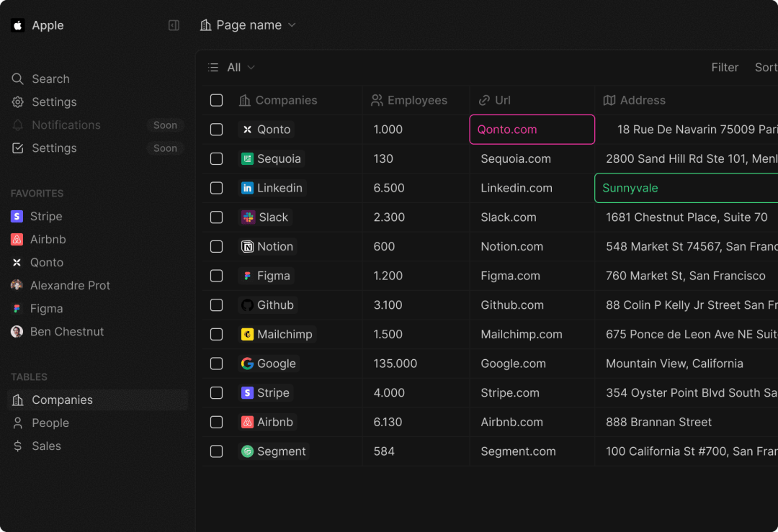The width and height of the screenshot is (778, 532).
Task: Check the Notion row checkbox
Action: [x=216, y=246]
